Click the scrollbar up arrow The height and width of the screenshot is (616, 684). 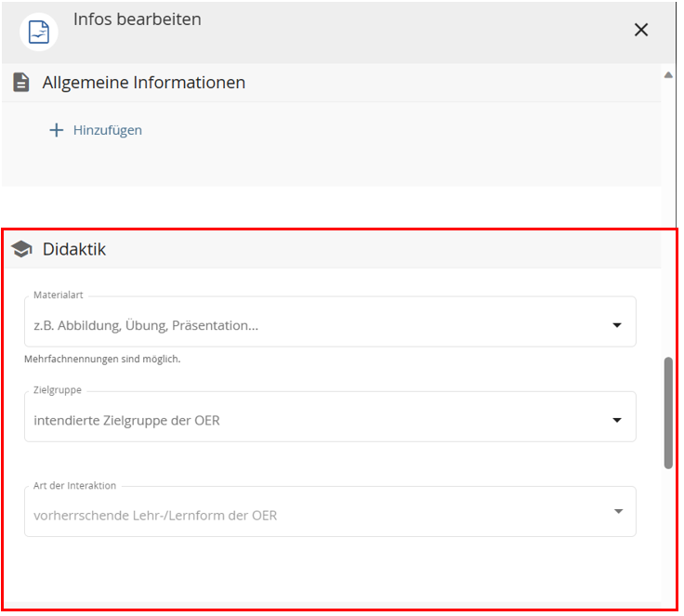click(x=668, y=75)
